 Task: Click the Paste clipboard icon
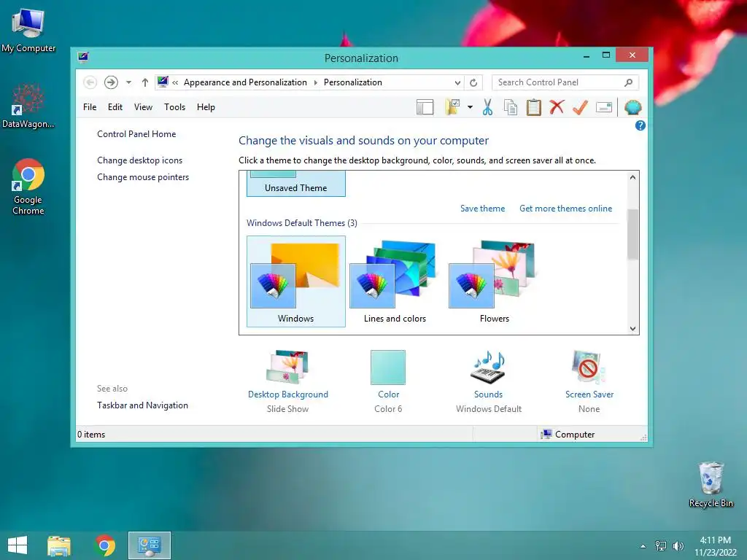click(x=533, y=107)
